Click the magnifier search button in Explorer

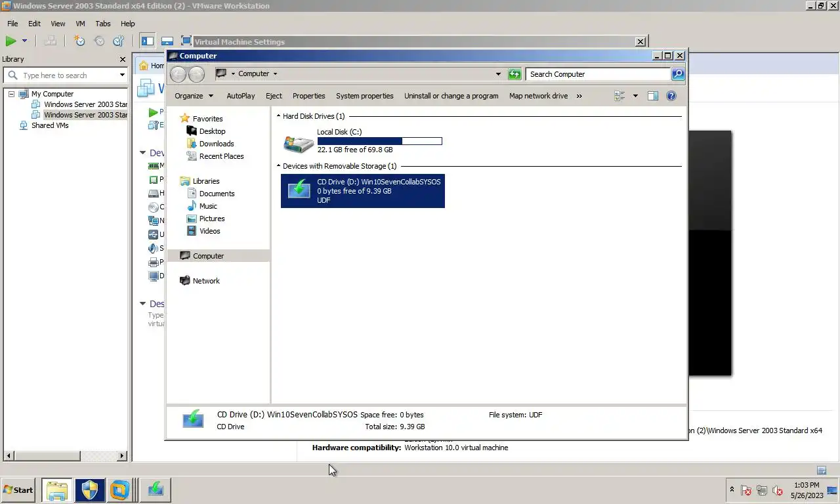pyautogui.click(x=678, y=74)
